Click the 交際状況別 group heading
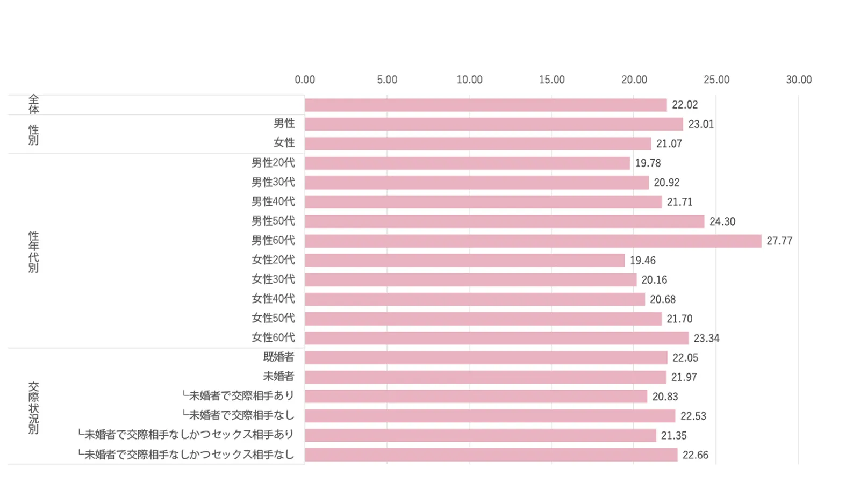This screenshot has height=504, width=860. tap(33, 408)
